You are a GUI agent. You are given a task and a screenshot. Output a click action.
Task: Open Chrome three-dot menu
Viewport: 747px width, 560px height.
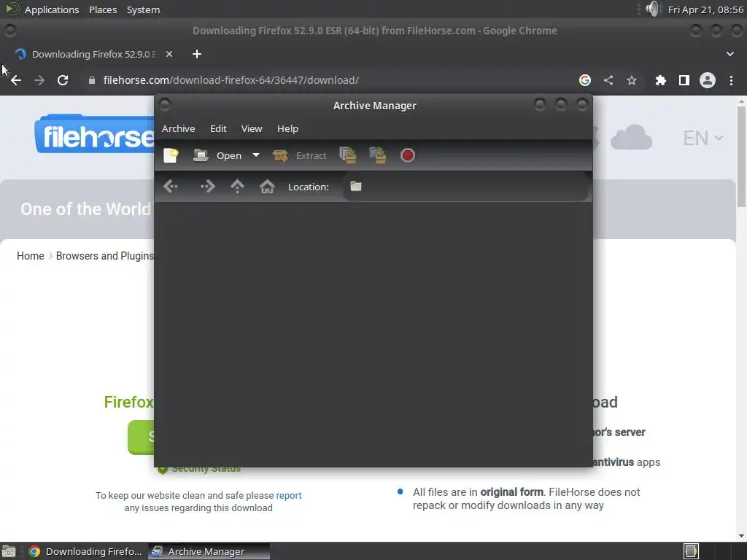point(731,80)
